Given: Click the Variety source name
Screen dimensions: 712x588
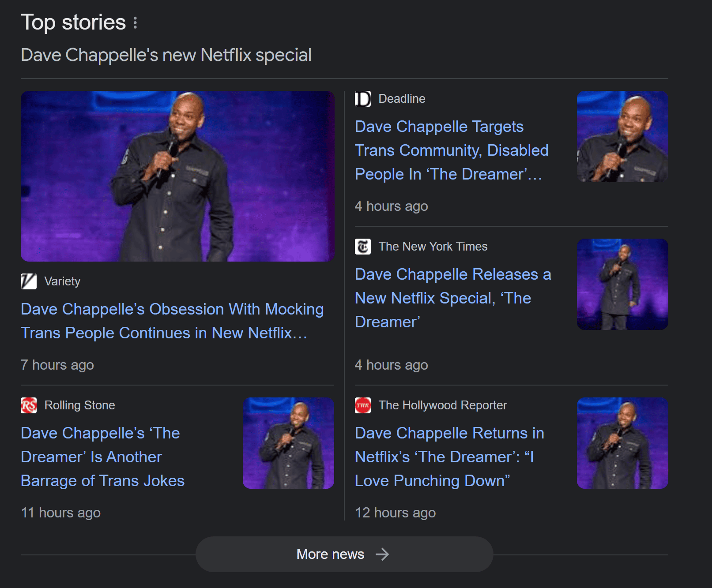Looking at the screenshot, I should coord(62,281).
